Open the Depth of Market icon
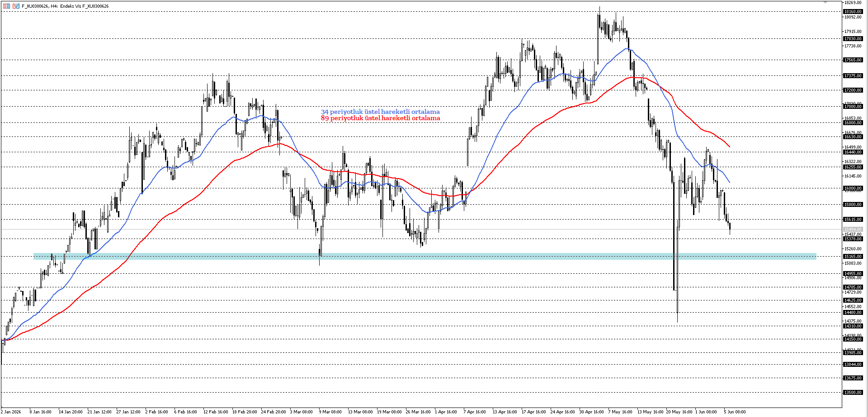 6,6
